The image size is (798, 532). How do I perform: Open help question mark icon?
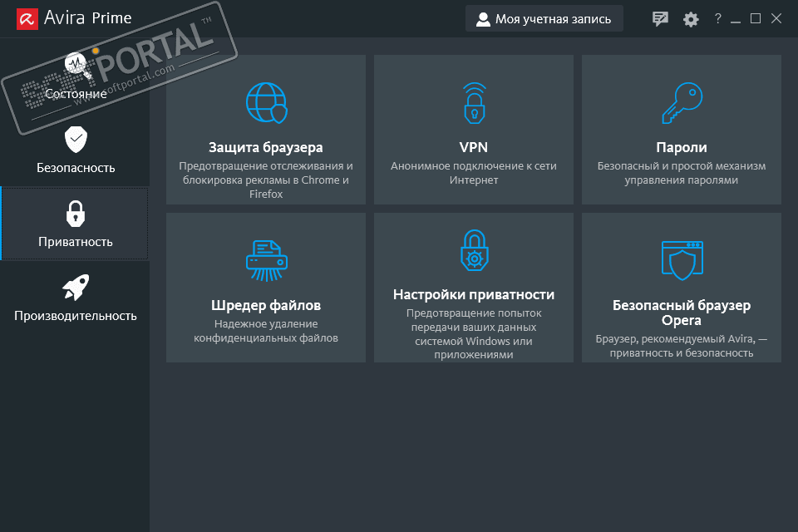[718, 18]
